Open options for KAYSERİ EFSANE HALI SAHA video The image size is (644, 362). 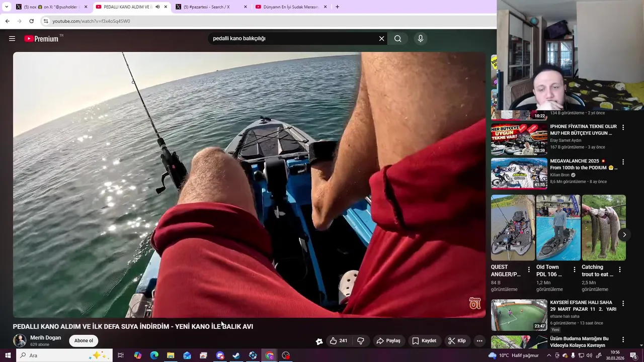[623, 304]
